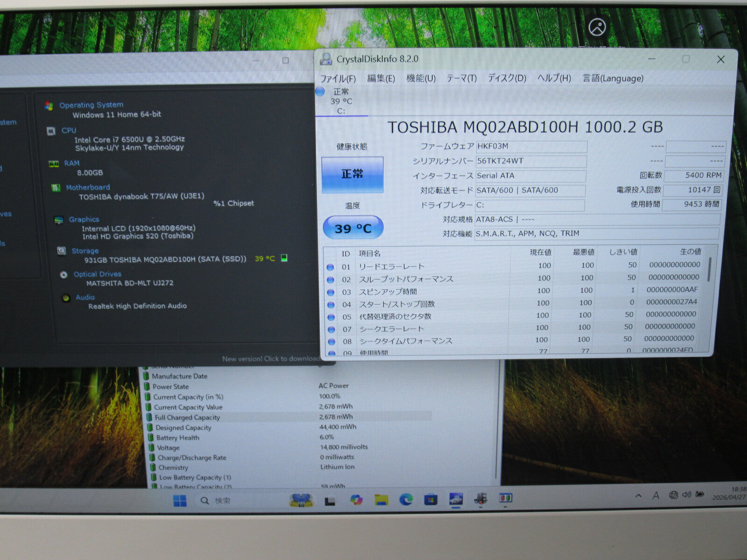Click the battery icon in system tray

(699, 494)
